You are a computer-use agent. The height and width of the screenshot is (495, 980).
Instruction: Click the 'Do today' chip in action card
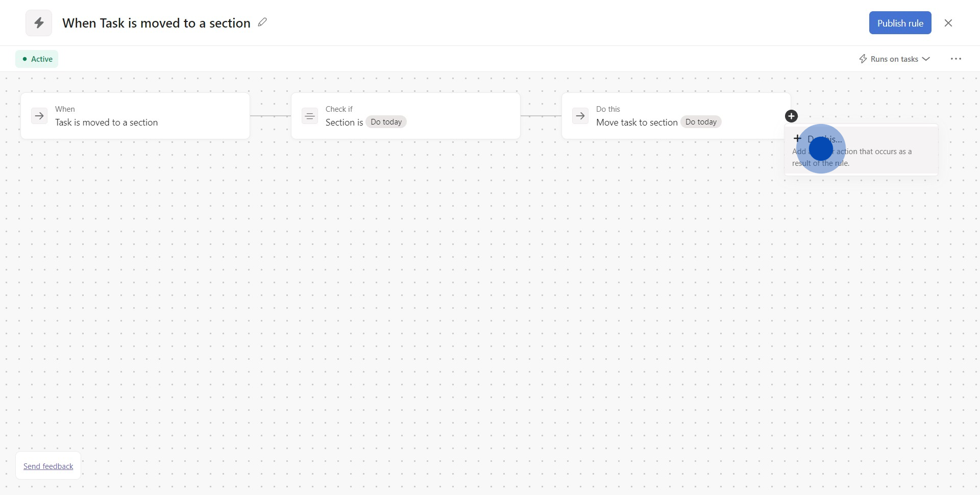pyautogui.click(x=701, y=122)
